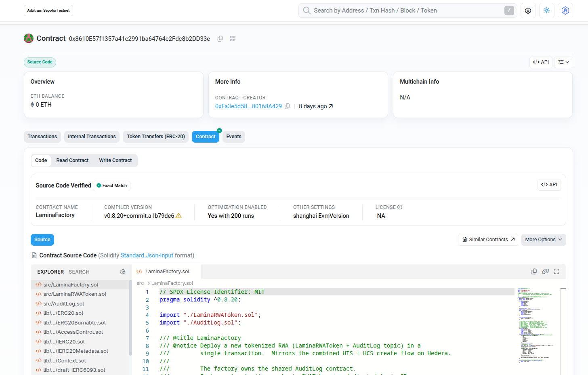Click code line 4 importing LaminaRWAToken.sol
Viewport: 588px width, 375px height.
(x=210, y=315)
